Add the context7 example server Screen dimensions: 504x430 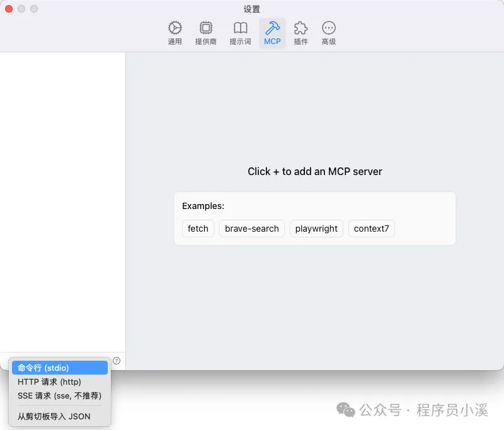click(x=371, y=229)
